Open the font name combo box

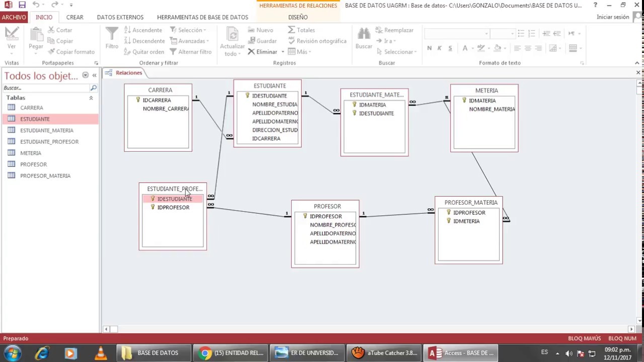click(457, 34)
